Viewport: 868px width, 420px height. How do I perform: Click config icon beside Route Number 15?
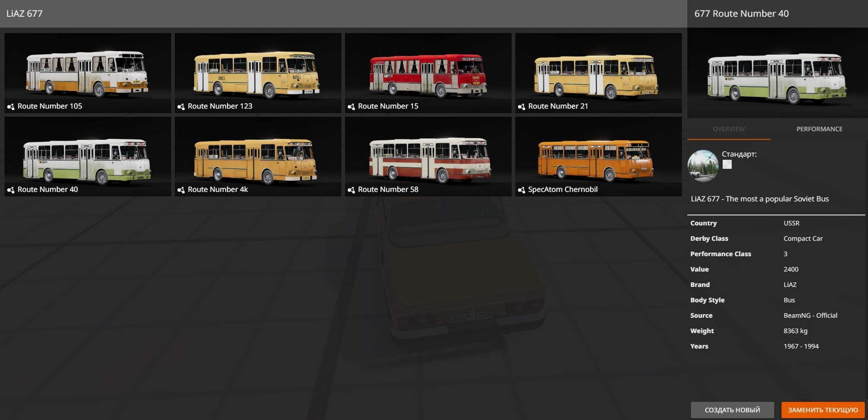click(x=351, y=107)
